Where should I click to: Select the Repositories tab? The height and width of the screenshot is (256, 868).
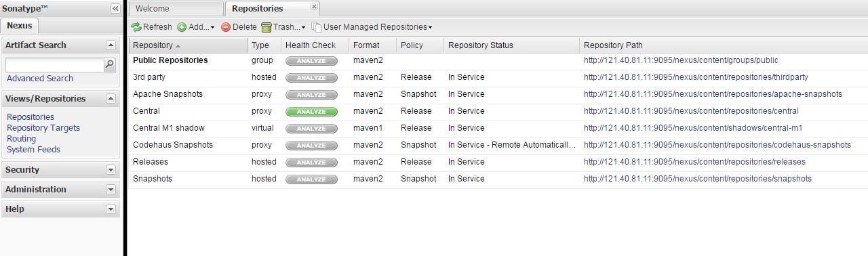(271, 9)
